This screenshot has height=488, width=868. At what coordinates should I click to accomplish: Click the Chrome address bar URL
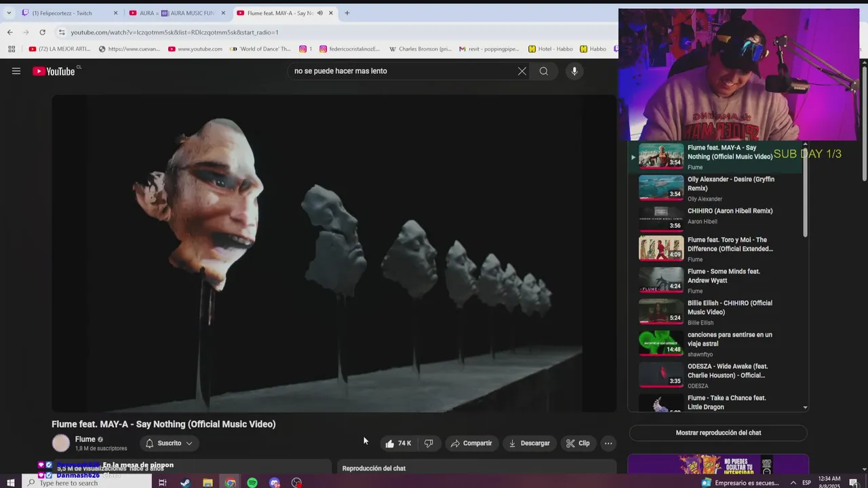click(x=175, y=32)
